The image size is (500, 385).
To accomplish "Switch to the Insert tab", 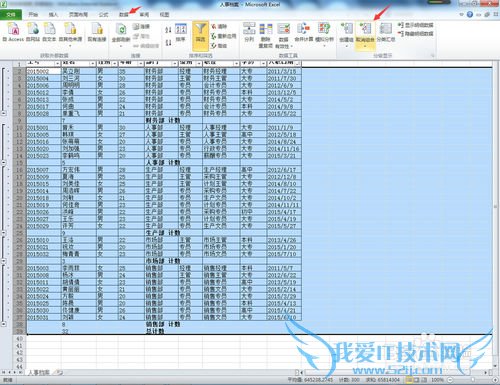I will 53,15.
